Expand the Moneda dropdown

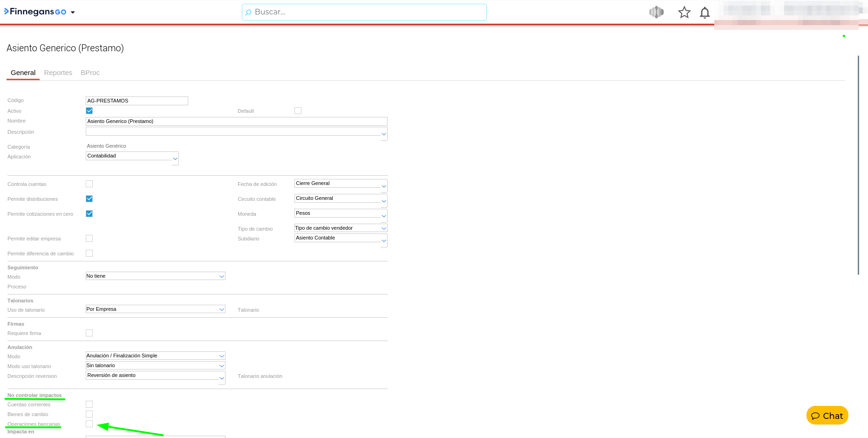[383, 216]
